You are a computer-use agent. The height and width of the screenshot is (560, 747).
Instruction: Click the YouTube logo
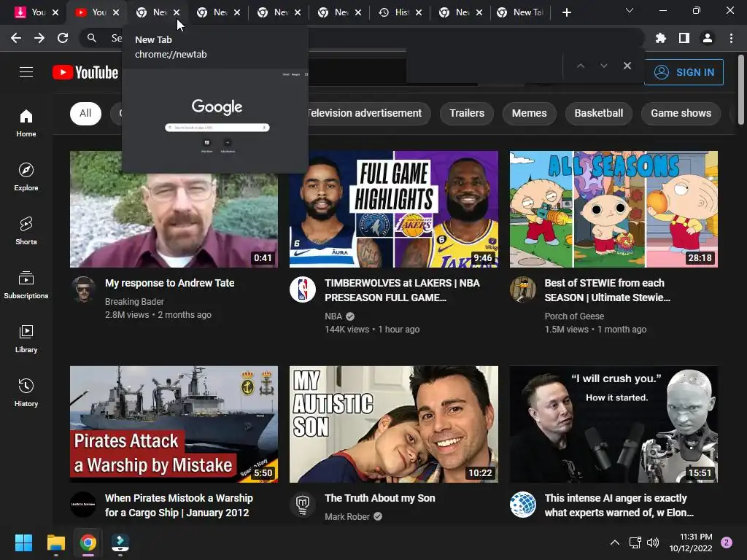(86, 72)
